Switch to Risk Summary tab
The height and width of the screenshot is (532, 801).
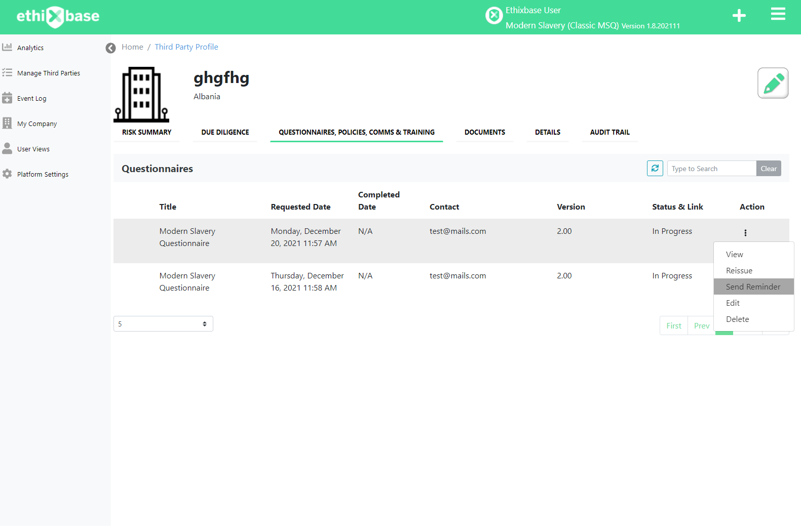(147, 132)
